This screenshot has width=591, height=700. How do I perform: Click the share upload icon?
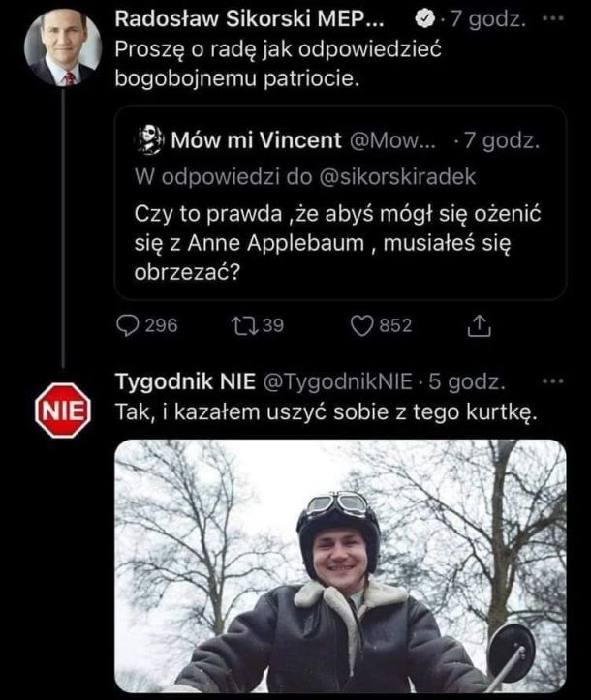point(479,327)
